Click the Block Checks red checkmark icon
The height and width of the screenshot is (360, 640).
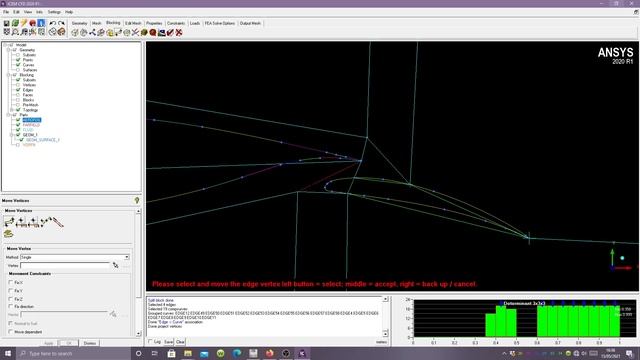click(x=170, y=32)
